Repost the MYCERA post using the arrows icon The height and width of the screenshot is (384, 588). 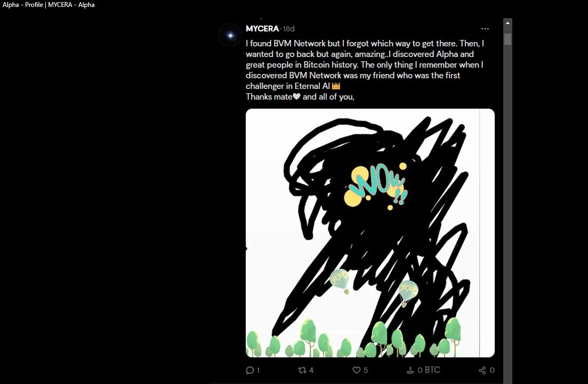[302, 370]
